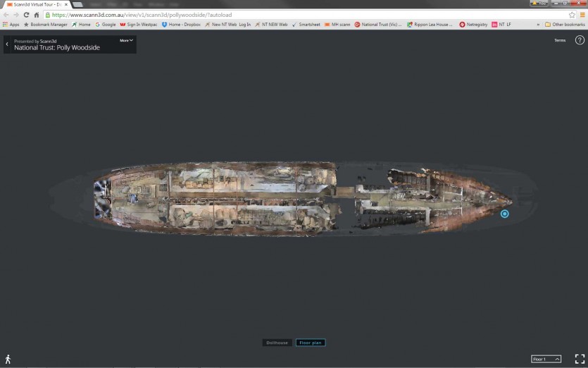
Task: Bookmark this page with the star icon
Action: 572,15
